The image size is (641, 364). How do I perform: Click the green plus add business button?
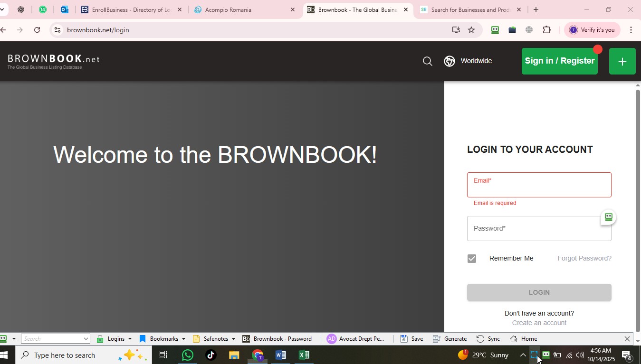pyautogui.click(x=622, y=61)
